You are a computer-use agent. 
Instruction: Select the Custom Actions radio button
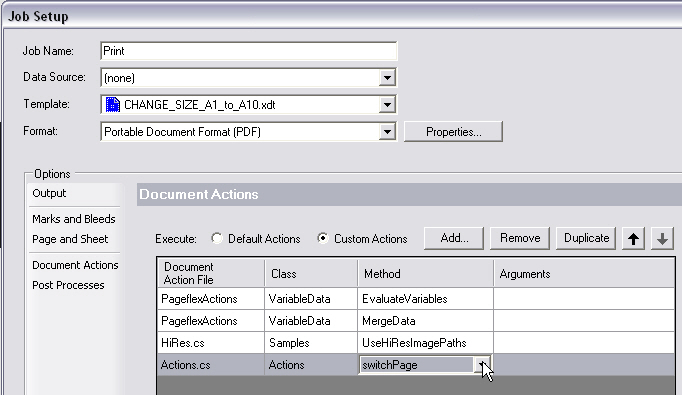pyautogui.click(x=323, y=238)
